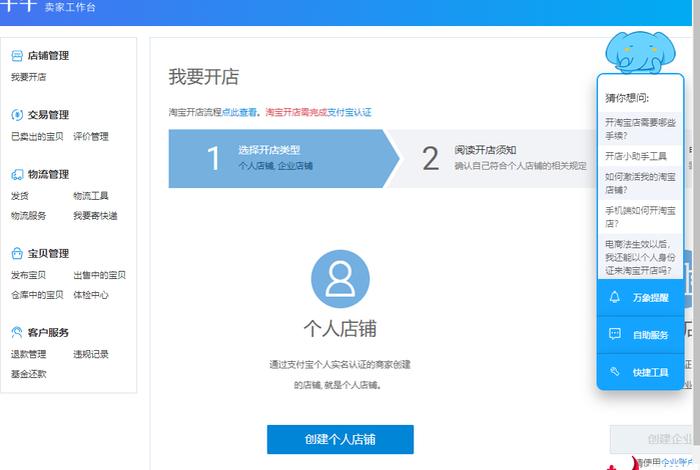
Task: Open 我要开店 in the sidebar
Action: pos(29,77)
